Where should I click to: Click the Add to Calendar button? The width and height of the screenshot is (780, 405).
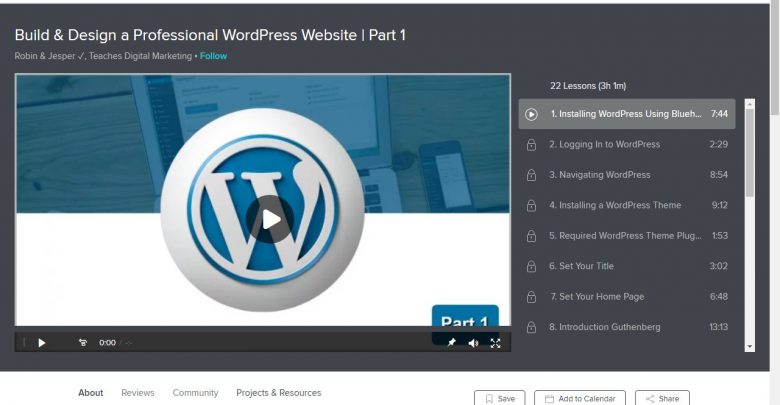[580, 398]
